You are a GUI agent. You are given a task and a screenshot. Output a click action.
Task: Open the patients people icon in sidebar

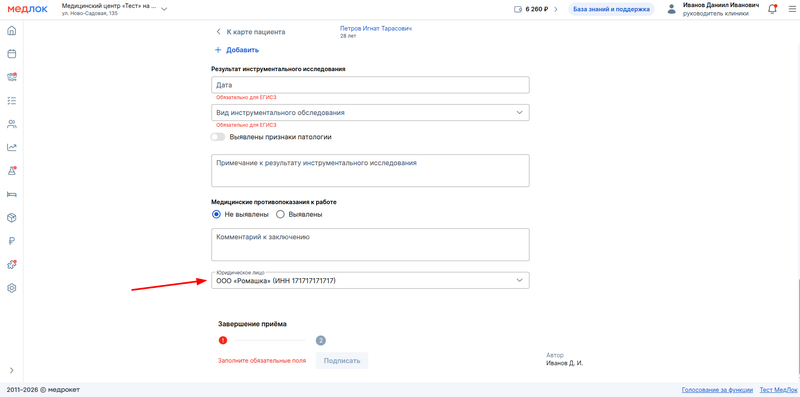point(12,124)
